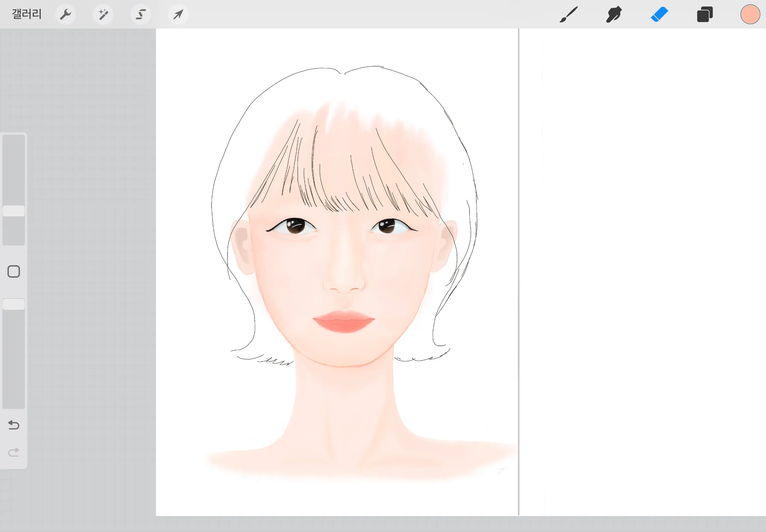The image size is (766, 532).
Task: Select the Smudge finger tool
Action: tap(614, 14)
